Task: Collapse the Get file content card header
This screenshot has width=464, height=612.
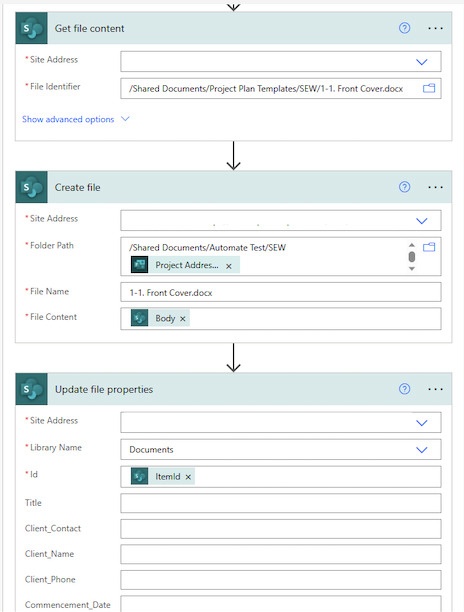Action: [233, 28]
